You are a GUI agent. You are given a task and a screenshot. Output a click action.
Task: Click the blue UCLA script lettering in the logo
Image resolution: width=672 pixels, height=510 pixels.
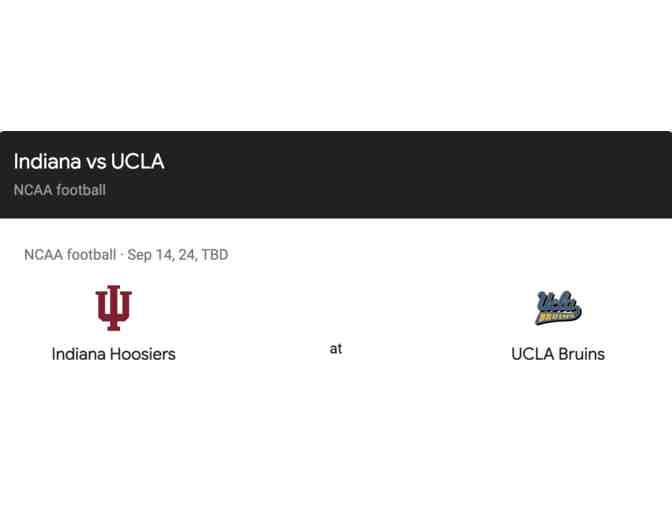[555, 301]
